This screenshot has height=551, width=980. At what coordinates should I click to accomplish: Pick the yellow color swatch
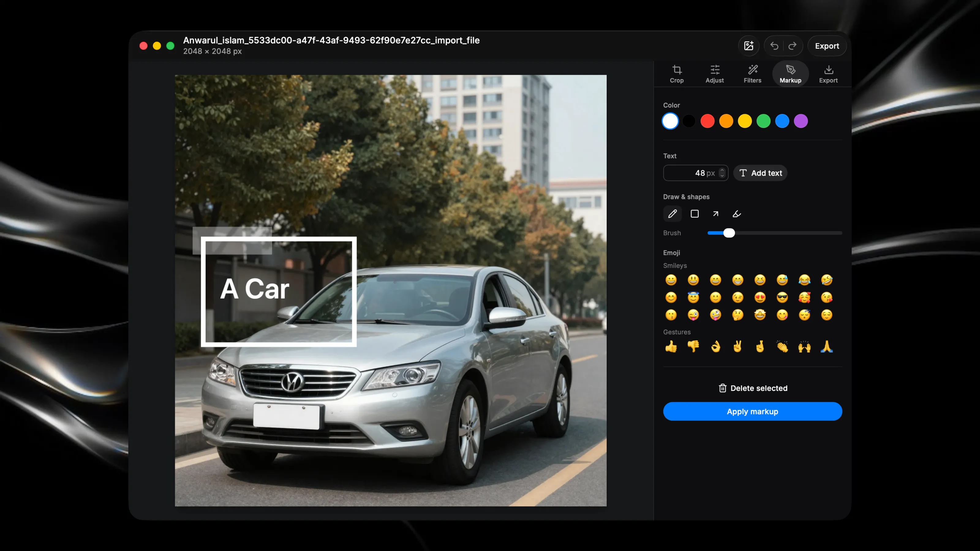[x=744, y=121]
